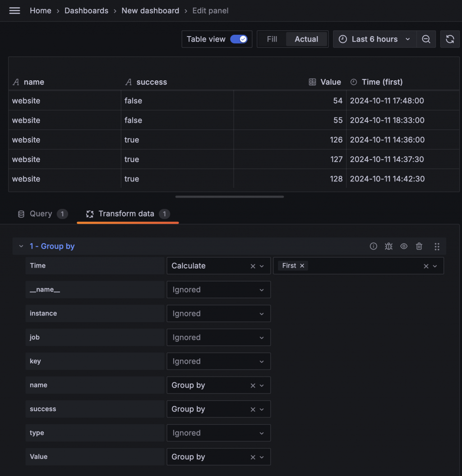Open the hamburger navigation menu
This screenshot has width=462, height=476.
(14, 11)
